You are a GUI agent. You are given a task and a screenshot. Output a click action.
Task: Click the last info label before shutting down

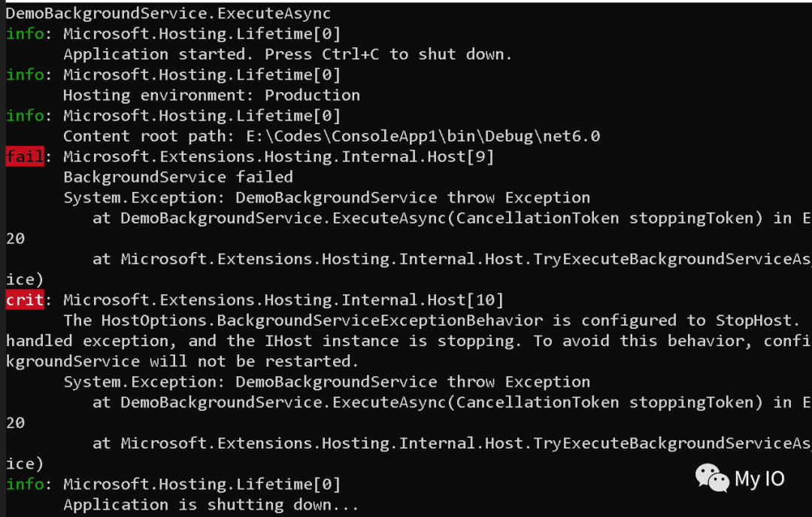tap(25, 484)
